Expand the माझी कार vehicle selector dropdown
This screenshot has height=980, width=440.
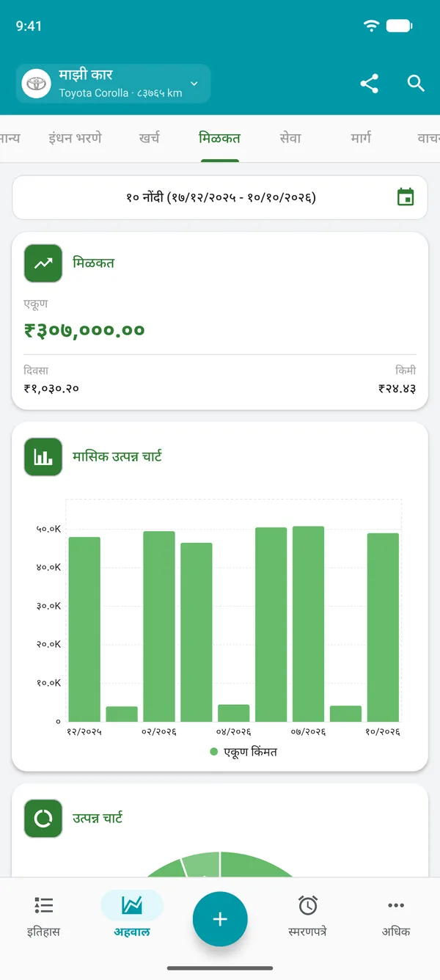pos(114,84)
